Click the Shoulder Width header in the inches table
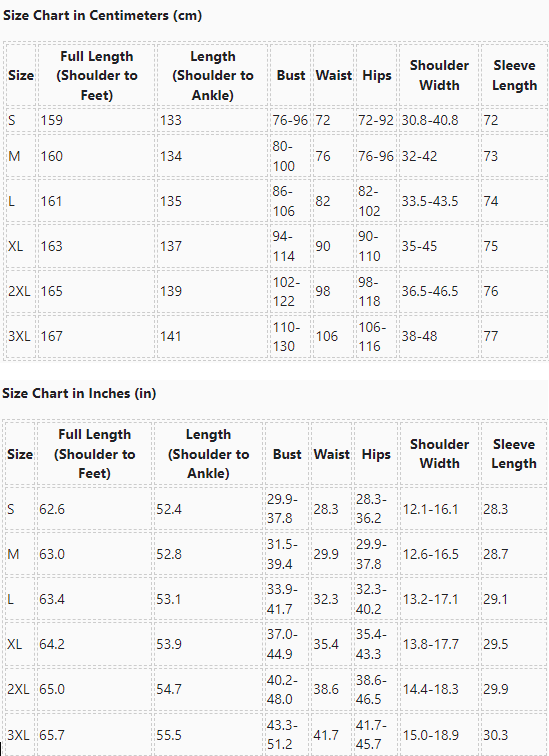Viewport: 549px width, 756px height. [x=439, y=454]
